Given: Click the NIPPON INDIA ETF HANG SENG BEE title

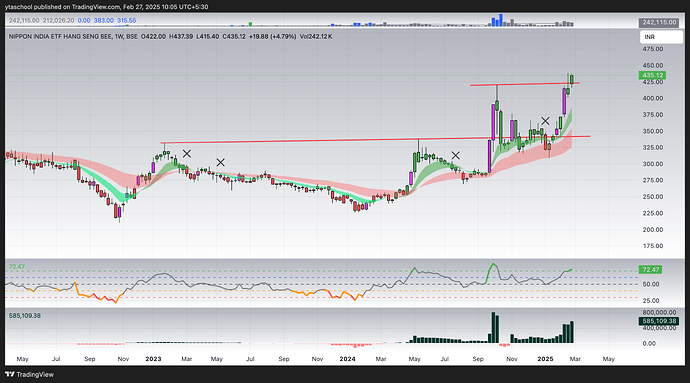Looking at the screenshot, I should (60, 37).
